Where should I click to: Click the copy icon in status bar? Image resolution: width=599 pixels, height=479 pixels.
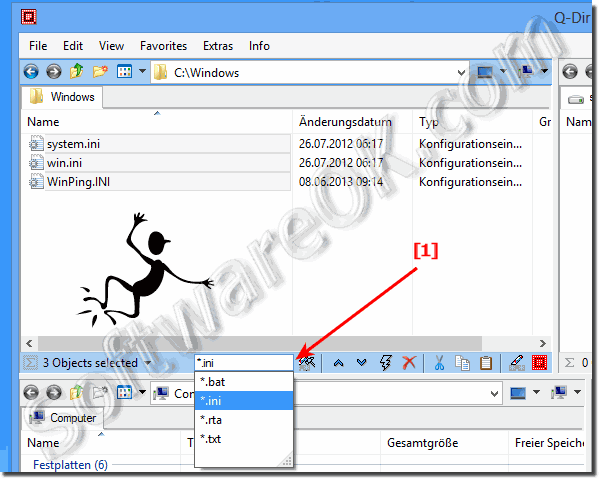pyautogui.click(x=462, y=362)
